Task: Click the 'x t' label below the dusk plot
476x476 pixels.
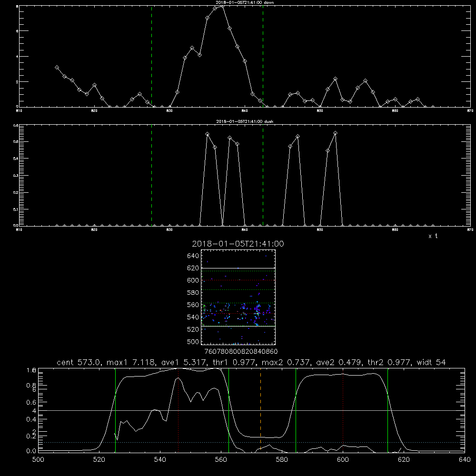Action: [x=433, y=236]
